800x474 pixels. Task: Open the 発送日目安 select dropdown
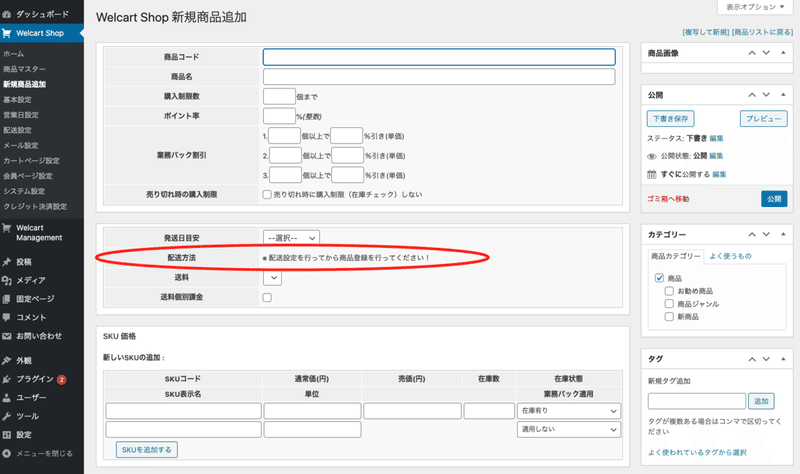(291, 238)
